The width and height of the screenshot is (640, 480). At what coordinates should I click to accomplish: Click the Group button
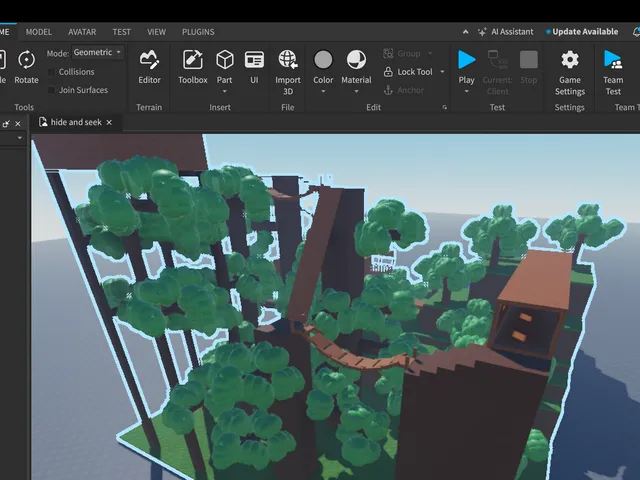pyautogui.click(x=402, y=53)
